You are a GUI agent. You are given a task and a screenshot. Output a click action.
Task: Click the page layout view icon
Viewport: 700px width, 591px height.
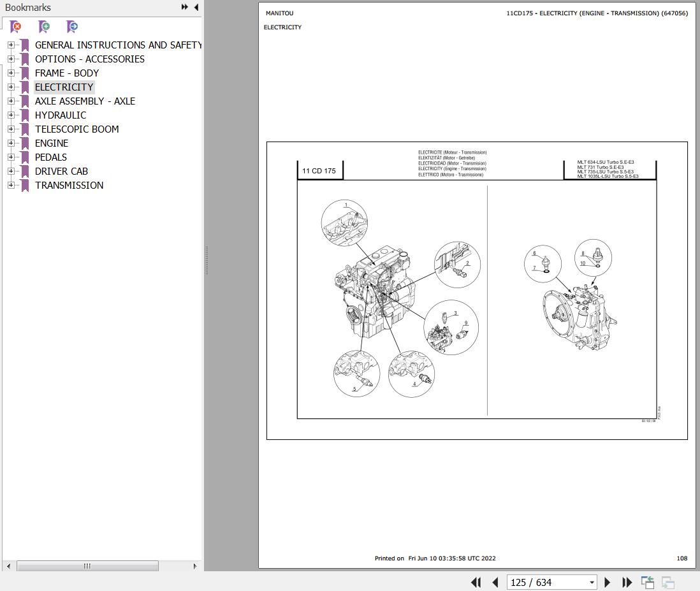pyautogui.click(x=648, y=582)
